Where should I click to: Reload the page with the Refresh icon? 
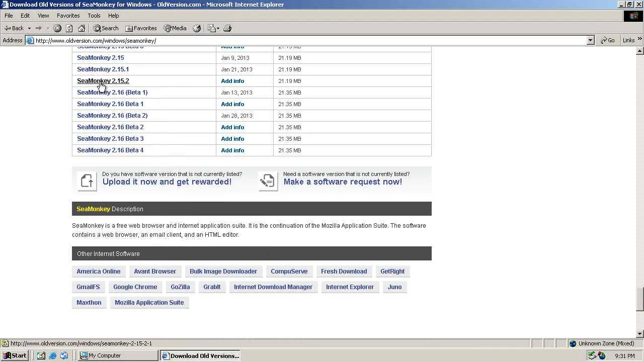(x=69, y=28)
